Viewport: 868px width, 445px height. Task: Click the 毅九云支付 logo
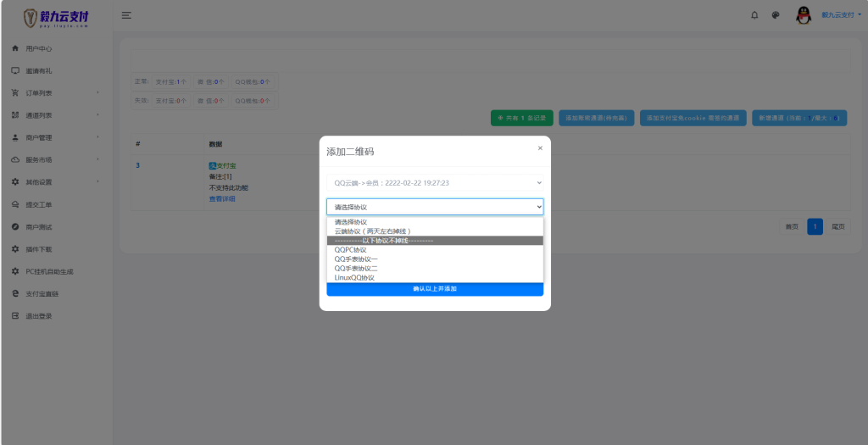coord(56,18)
